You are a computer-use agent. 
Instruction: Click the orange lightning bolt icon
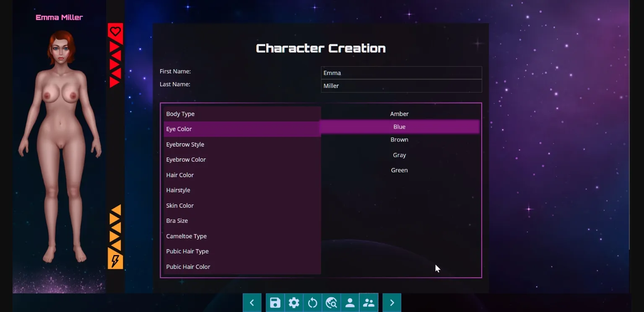point(115,261)
